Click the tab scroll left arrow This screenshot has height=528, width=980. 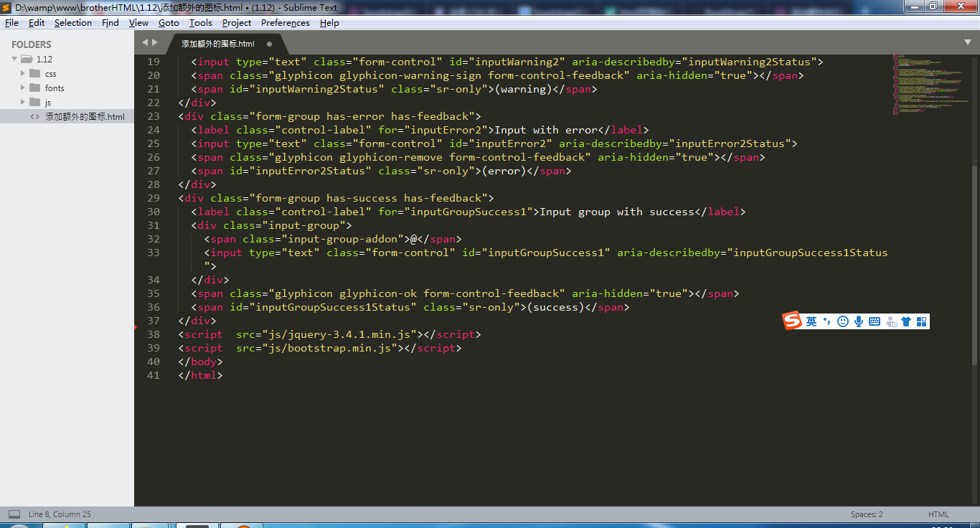pyautogui.click(x=144, y=43)
